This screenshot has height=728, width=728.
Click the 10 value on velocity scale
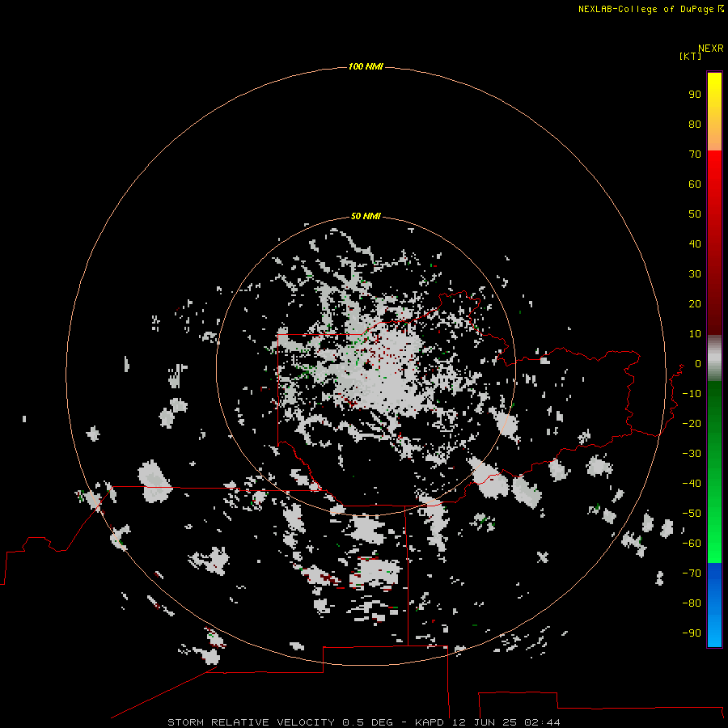[x=695, y=334]
